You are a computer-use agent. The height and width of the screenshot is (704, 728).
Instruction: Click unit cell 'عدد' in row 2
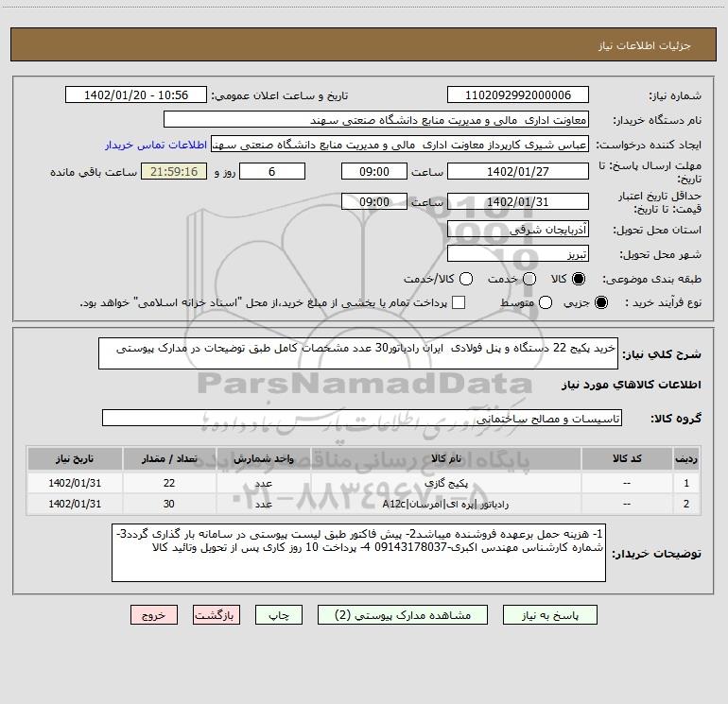pyautogui.click(x=263, y=504)
